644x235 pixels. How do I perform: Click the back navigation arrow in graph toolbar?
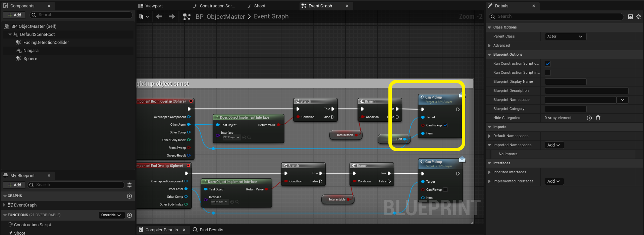coord(159,16)
